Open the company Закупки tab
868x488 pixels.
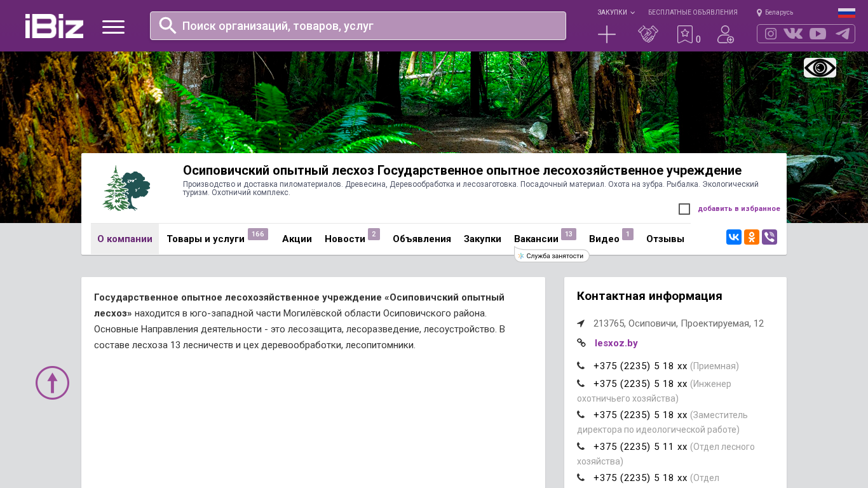pos(482,239)
